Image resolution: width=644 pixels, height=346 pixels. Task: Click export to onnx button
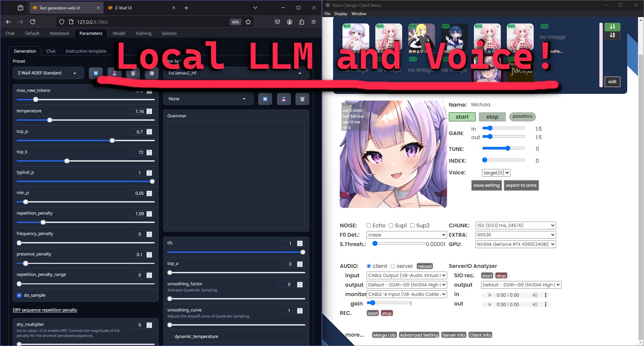[x=521, y=185]
